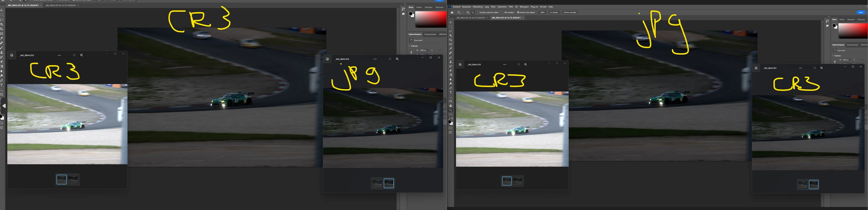The width and height of the screenshot is (868, 210).
Task: Select the Pen tool in right Photoshop toolbar
Action: 451,88
